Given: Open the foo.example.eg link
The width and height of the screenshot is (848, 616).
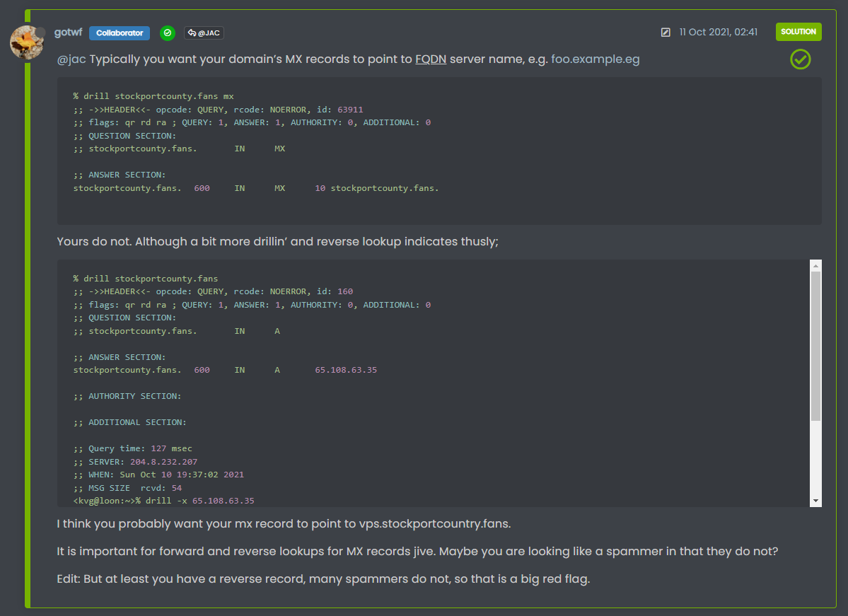Looking at the screenshot, I should coord(595,59).
